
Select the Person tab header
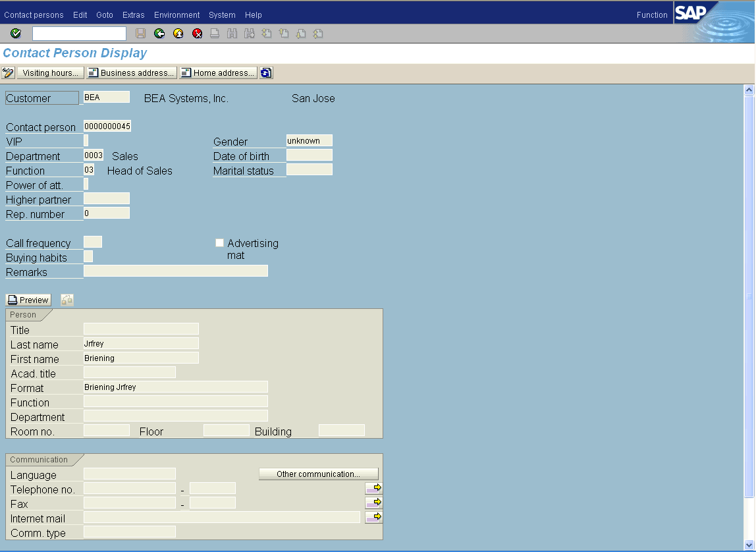click(23, 315)
